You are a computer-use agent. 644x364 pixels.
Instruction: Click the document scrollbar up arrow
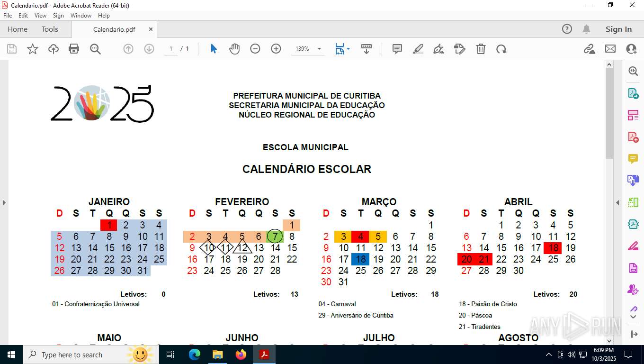click(609, 64)
